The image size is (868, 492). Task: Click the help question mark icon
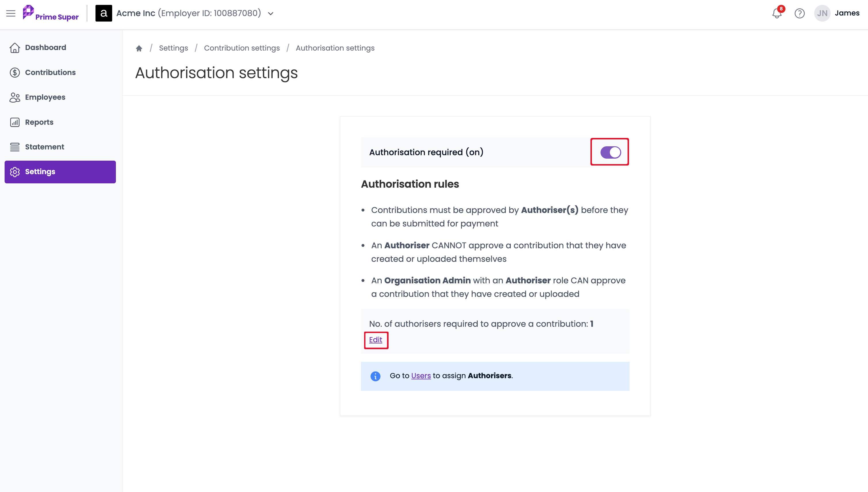pos(799,14)
